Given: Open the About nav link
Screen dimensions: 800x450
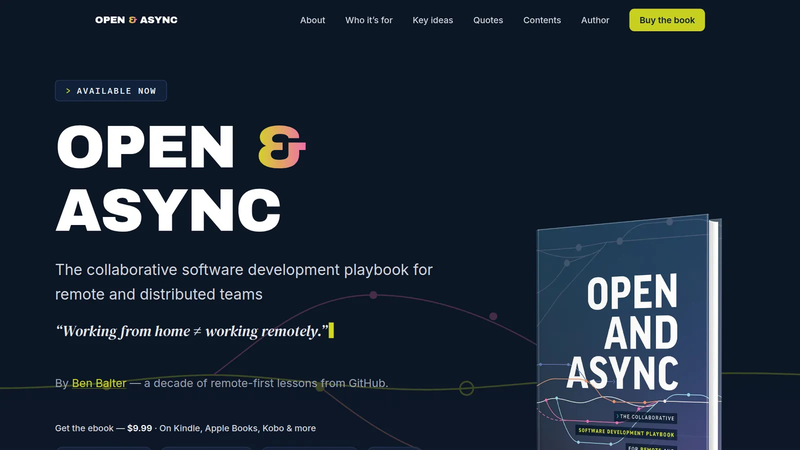Looking at the screenshot, I should point(312,20).
